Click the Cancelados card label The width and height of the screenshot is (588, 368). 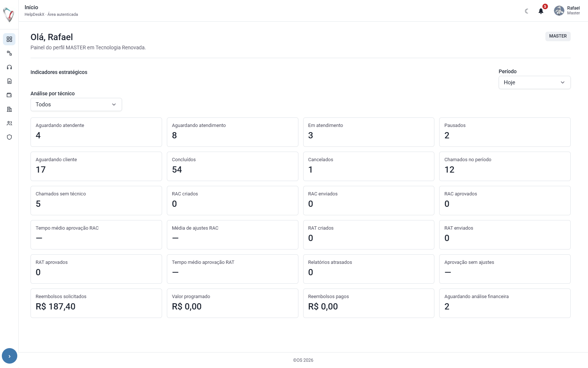click(x=320, y=160)
